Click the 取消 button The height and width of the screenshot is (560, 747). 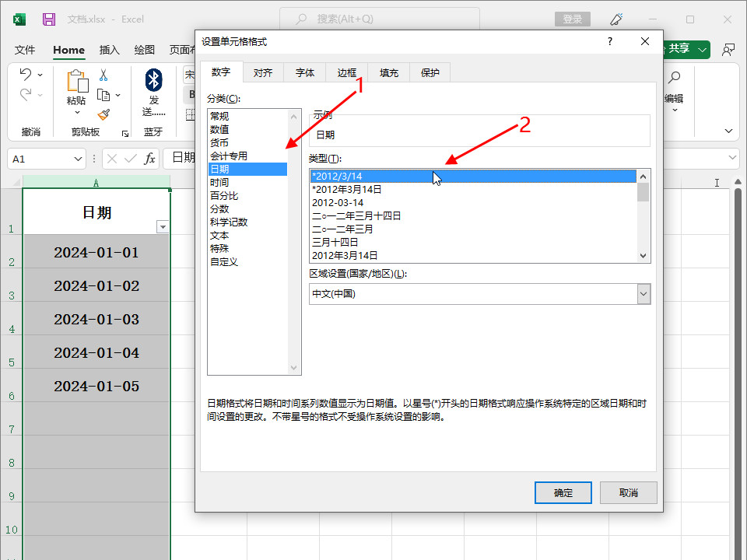pyautogui.click(x=629, y=492)
